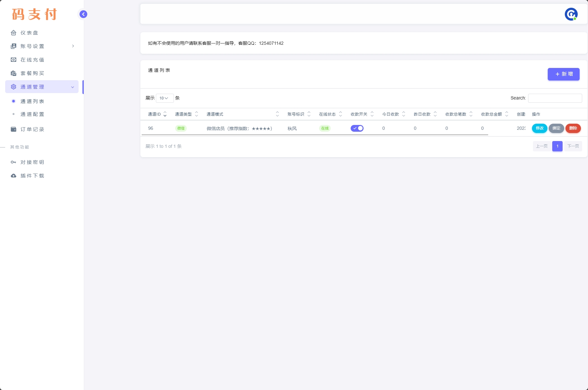588x390 pixels.
Task: Click the 在线充值 recharge icon
Action: tap(14, 60)
